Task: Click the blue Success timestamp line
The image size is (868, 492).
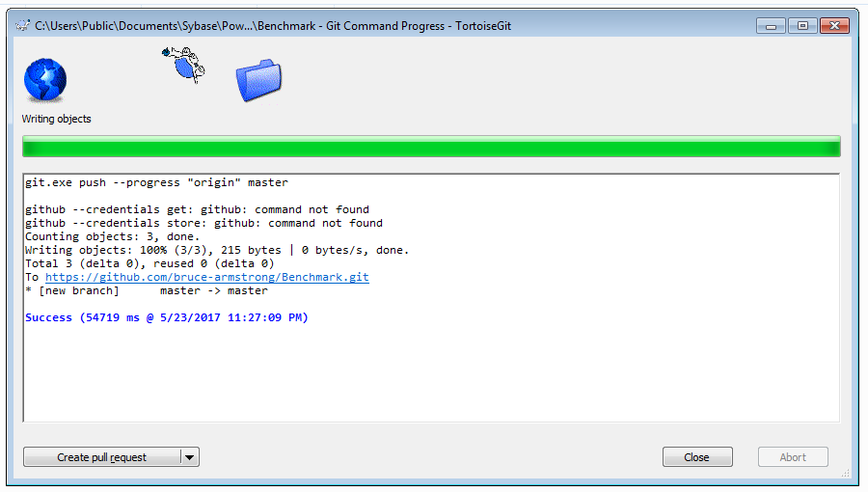Action: pos(167,317)
